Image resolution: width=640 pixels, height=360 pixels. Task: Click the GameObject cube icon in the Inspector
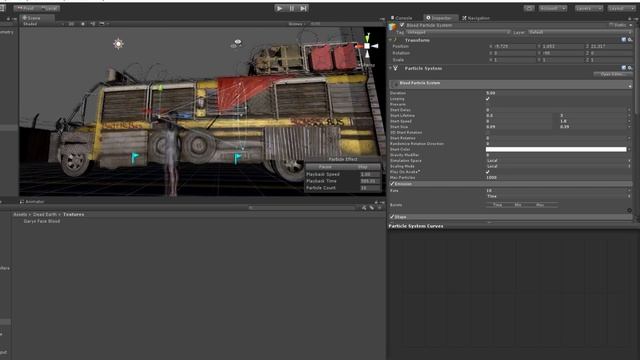pos(393,27)
